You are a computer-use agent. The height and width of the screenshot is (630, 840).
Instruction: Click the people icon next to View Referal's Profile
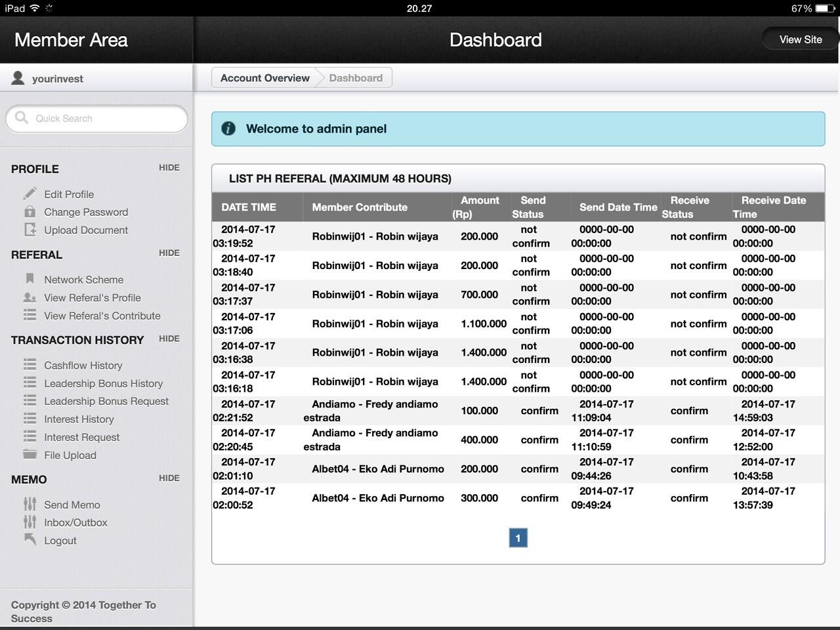[x=30, y=297]
